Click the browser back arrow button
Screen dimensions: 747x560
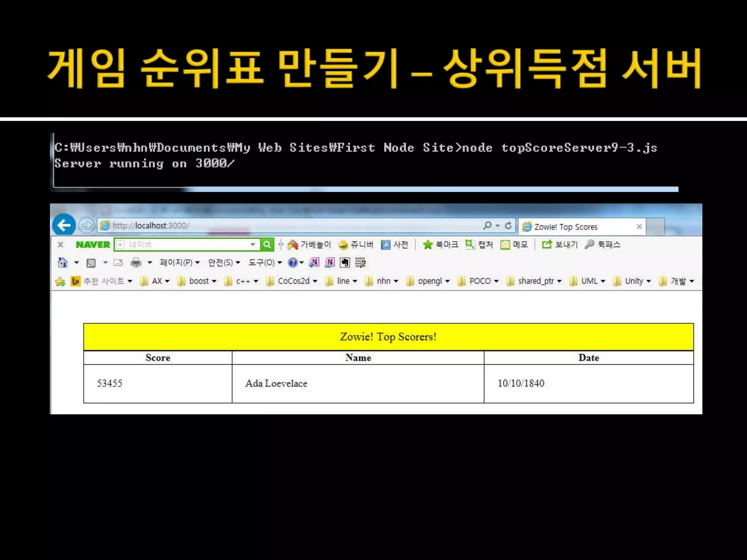pyautogui.click(x=64, y=225)
